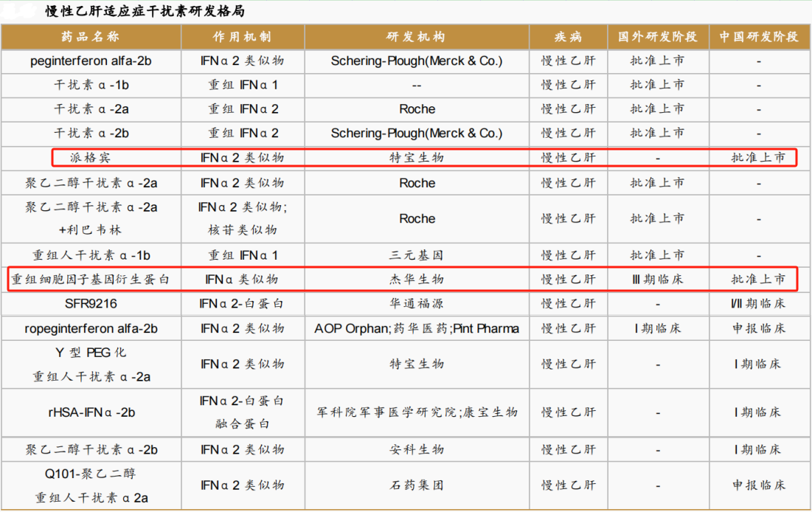Click the 派格宾 drug name cell
This screenshot has width=812, height=512.
point(91,158)
